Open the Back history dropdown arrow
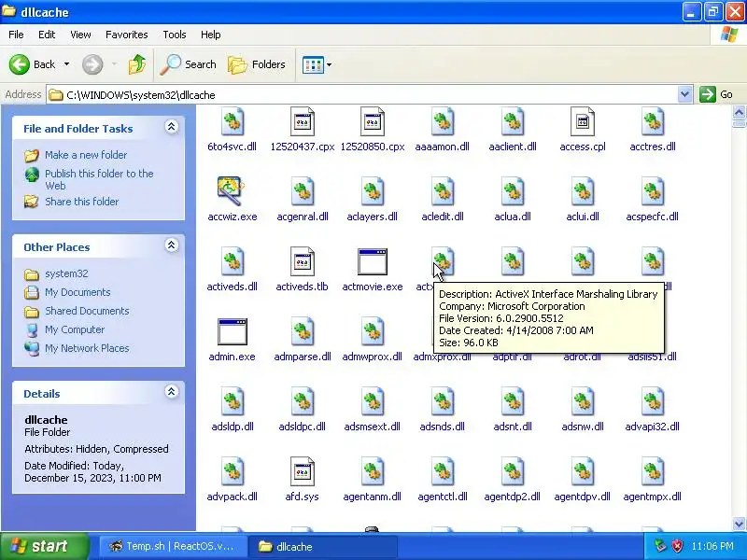Screen dimensions: 747x560 pos(66,64)
